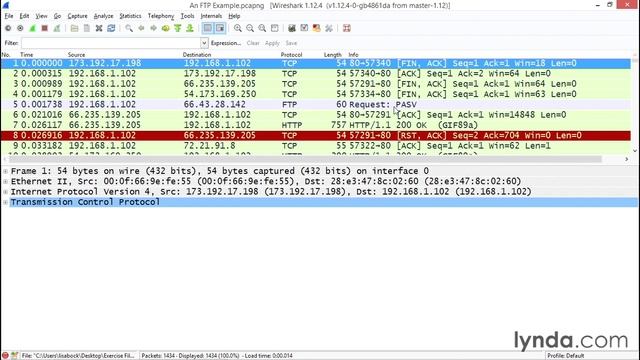Open the Internals menu

211,16
